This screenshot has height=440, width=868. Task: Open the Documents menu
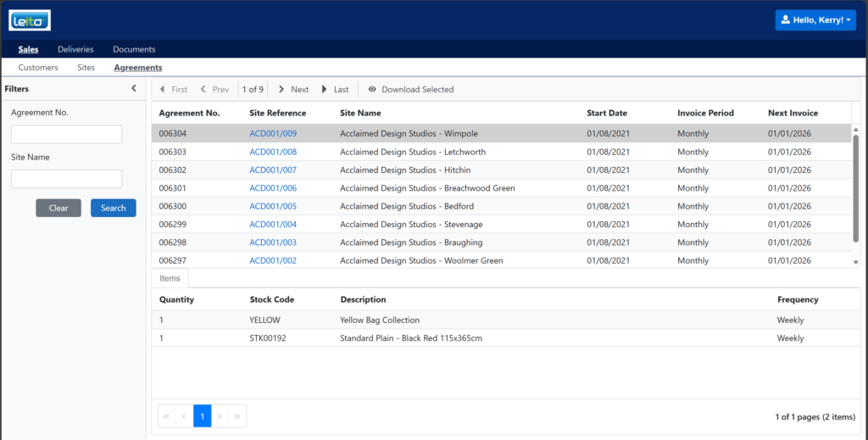coord(134,49)
